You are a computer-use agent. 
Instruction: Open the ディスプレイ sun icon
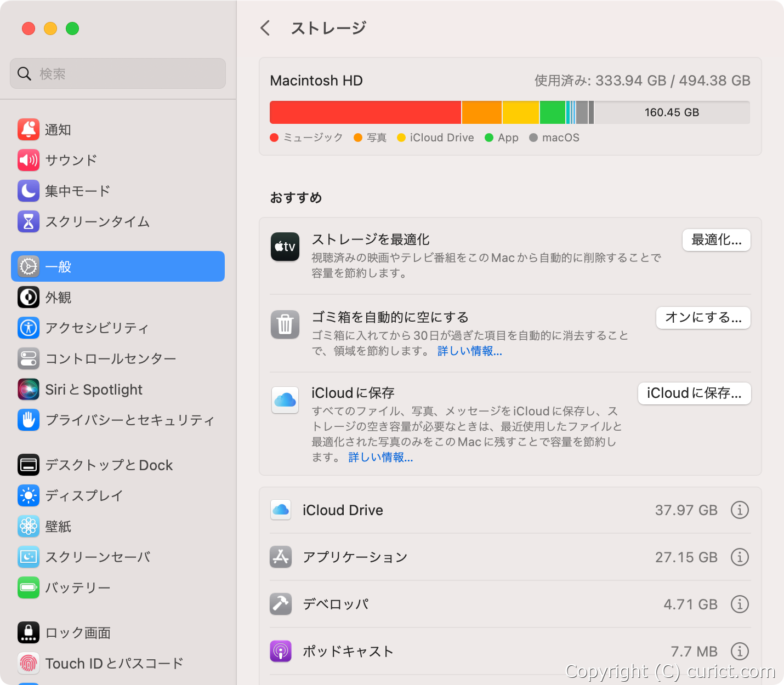pos(29,495)
